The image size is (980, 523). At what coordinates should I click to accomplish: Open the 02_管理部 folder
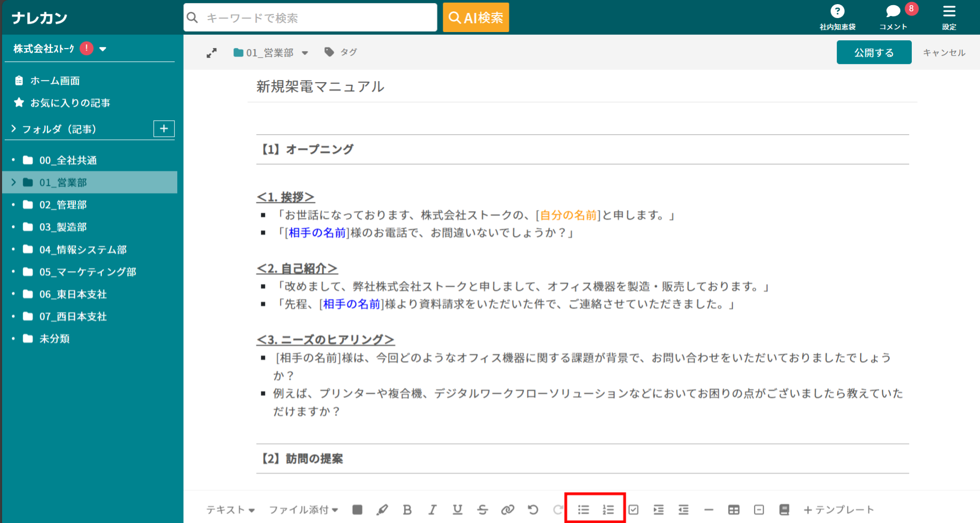coord(62,204)
